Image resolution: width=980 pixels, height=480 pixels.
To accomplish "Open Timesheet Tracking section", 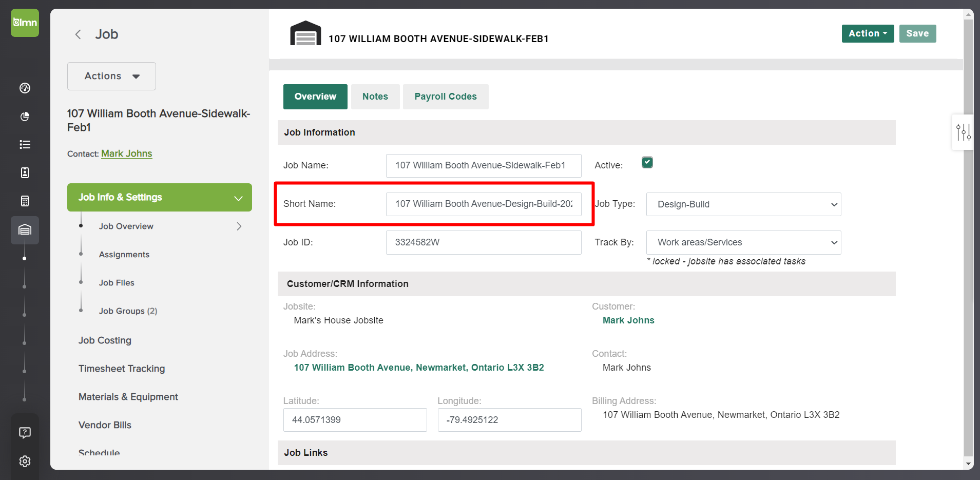I will 122,369.
